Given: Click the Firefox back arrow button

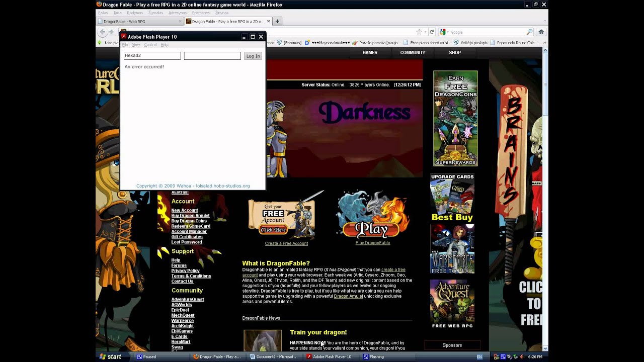Looking at the screenshot, I should click(103, 32).
